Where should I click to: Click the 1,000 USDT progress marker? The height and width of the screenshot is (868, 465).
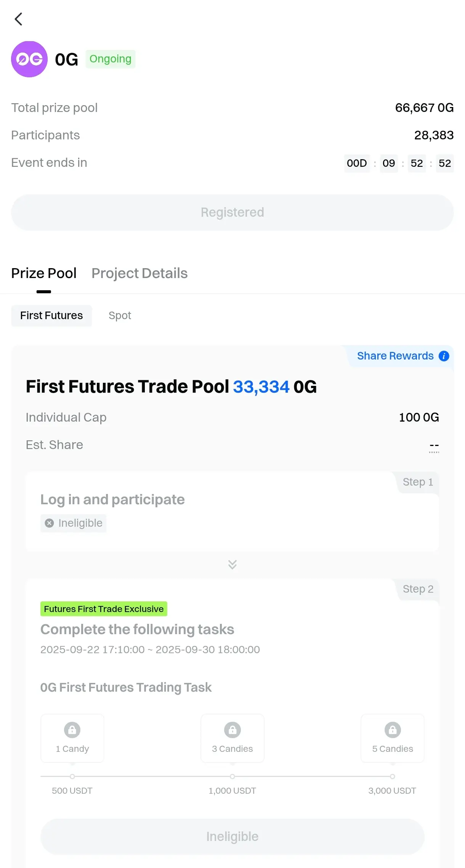[x=232, y=776]
